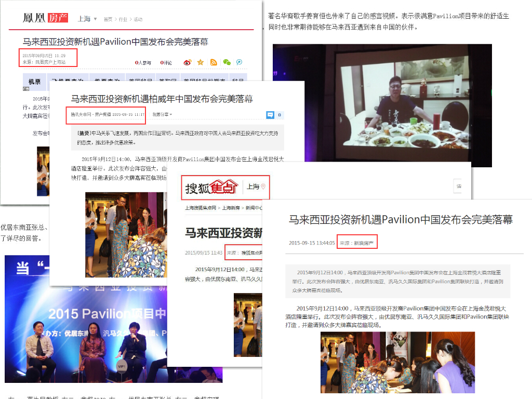Click the blue comment bubble icon
The height and width of the screenshot is (399, 532).
coord(270,115)
